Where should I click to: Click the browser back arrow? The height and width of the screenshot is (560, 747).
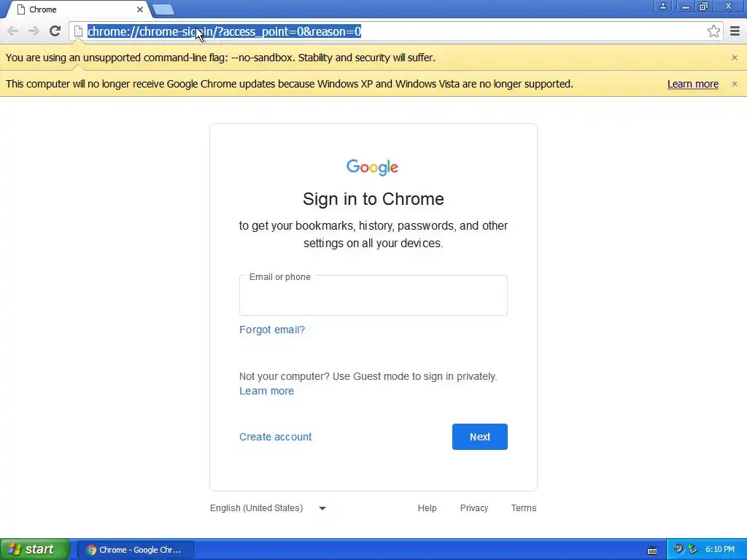point(13,31)
